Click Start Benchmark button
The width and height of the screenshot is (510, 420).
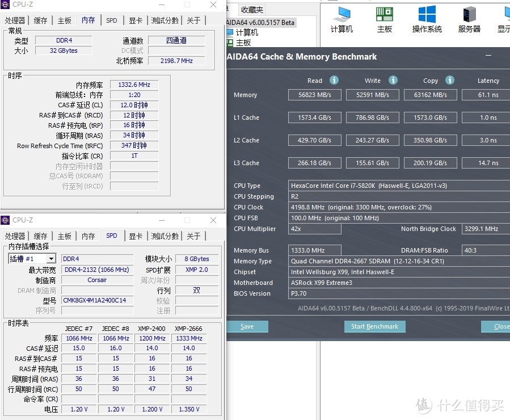point(374,326)
